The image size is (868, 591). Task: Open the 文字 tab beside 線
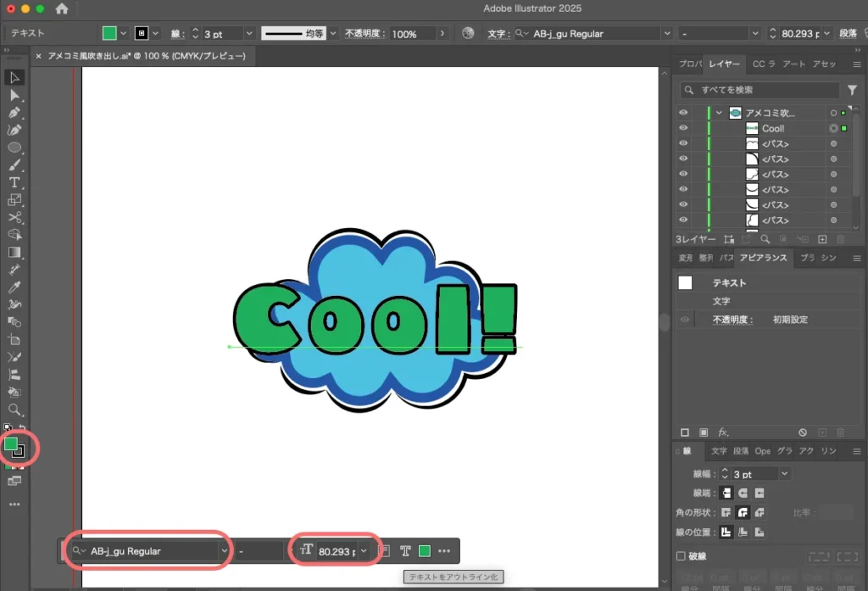point(719,451)
